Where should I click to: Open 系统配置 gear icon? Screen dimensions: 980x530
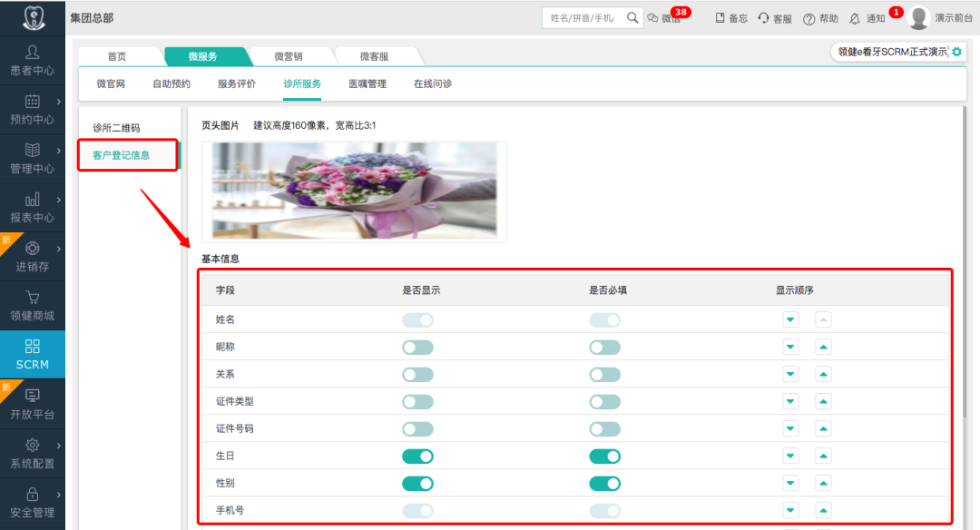(x=33, y=445)
